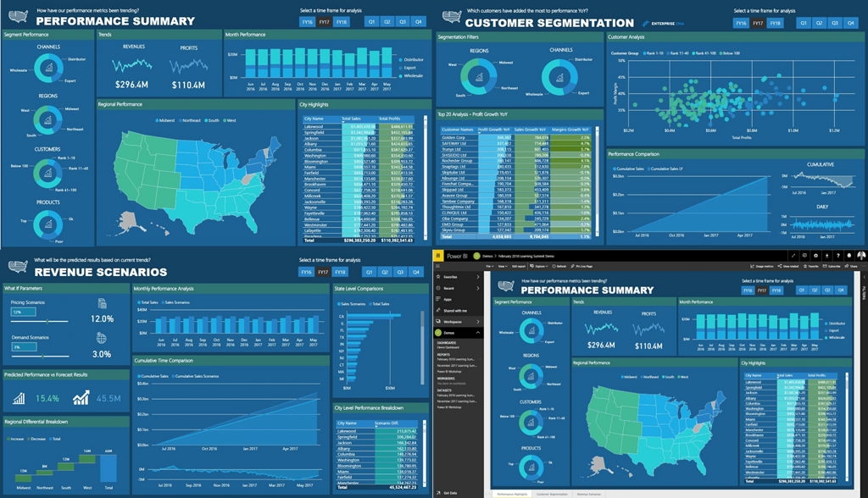868x498 pixels.
Task: Switch to the Revenue Scenarios page tab
Action: pyautogui.click(x=588, y=494)
